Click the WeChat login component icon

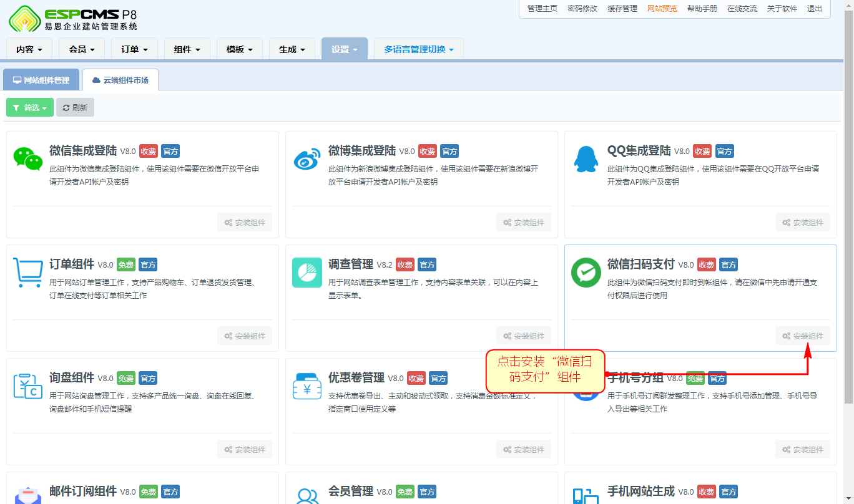28,158
